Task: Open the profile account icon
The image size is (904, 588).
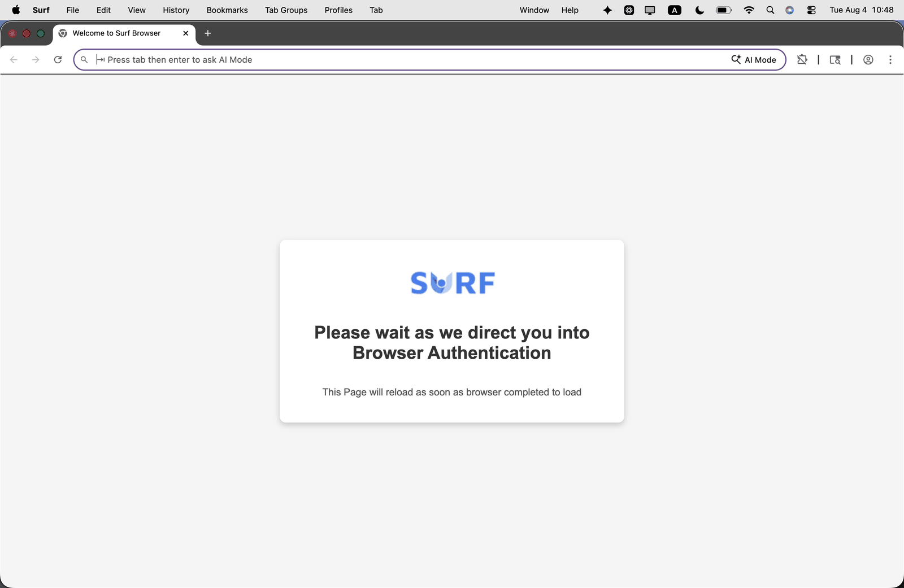Action: (868, 60)
